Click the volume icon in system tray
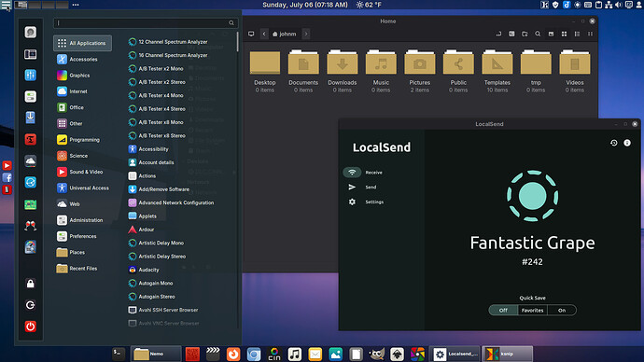Screen dimensions: 644x362 [619, 5]
